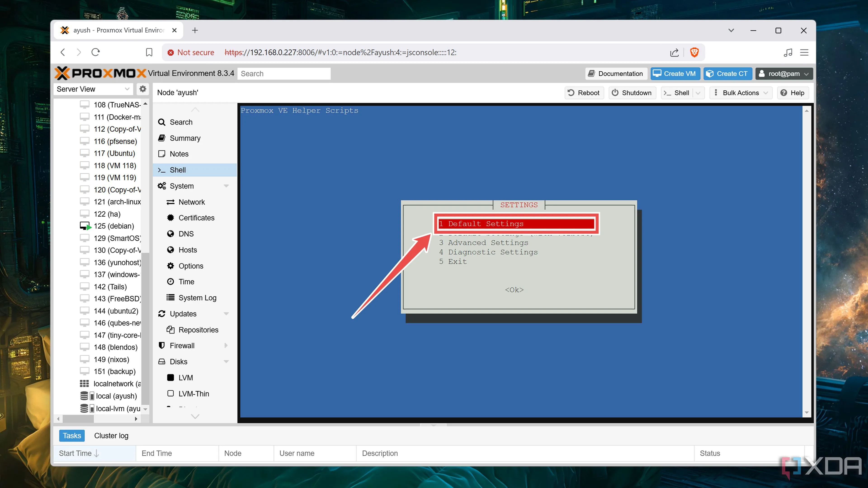Open a new browser tab
Screen dimensions: 868x488
point(195,30)
